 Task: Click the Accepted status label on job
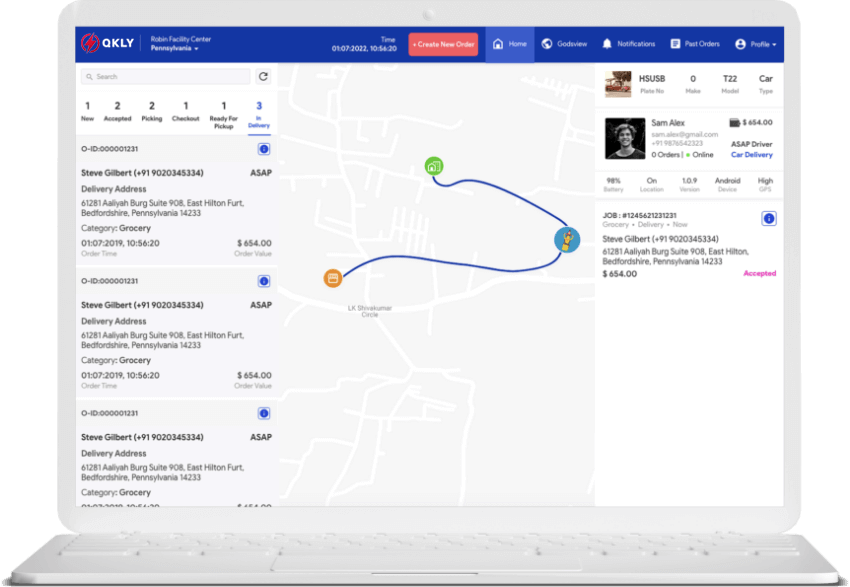tap(759, 274)
